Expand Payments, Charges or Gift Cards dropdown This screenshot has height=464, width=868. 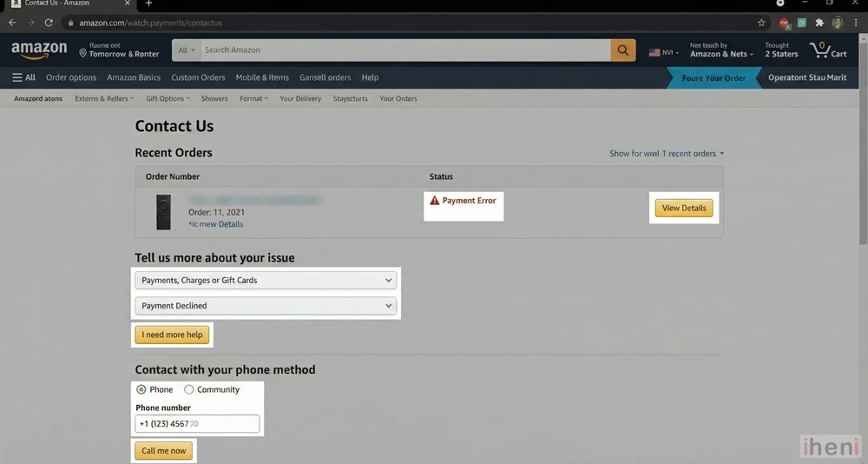(266, 280)
